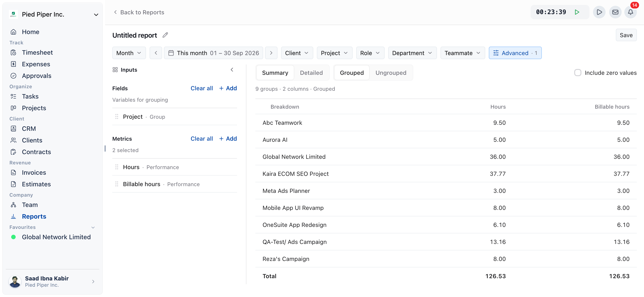Go to next month
This screenshot has width=644, height=297.
click(271, 53)
